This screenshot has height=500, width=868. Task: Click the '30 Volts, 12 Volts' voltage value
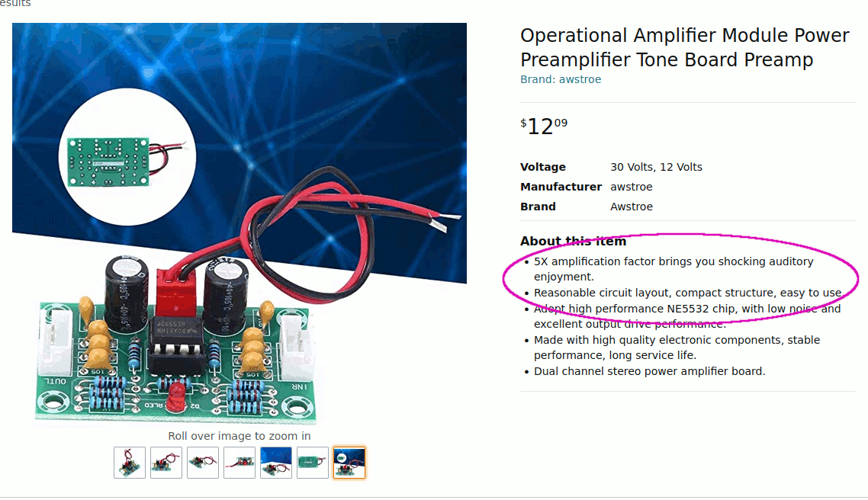[656, 167]
